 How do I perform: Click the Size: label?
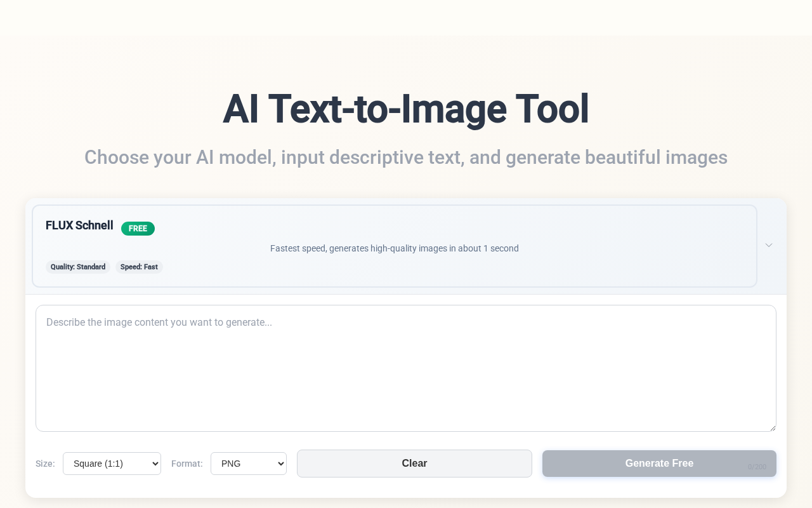[x=45, y=464]
